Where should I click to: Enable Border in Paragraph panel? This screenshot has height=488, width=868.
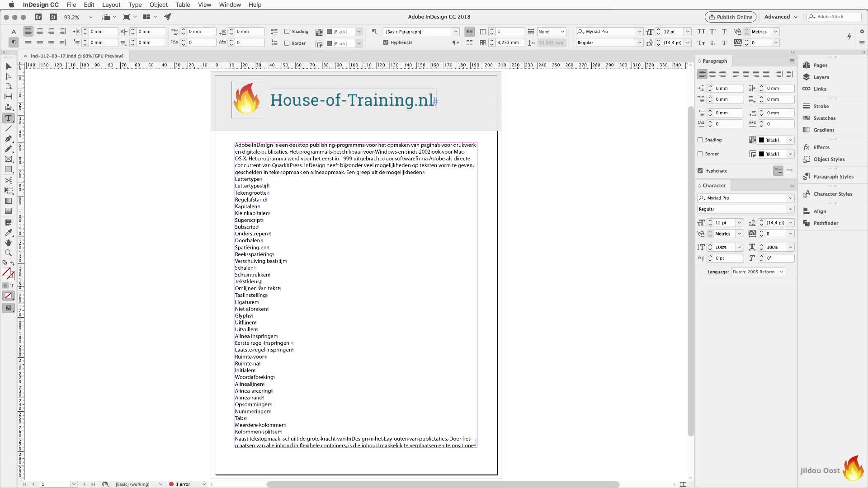click(700, 154)
